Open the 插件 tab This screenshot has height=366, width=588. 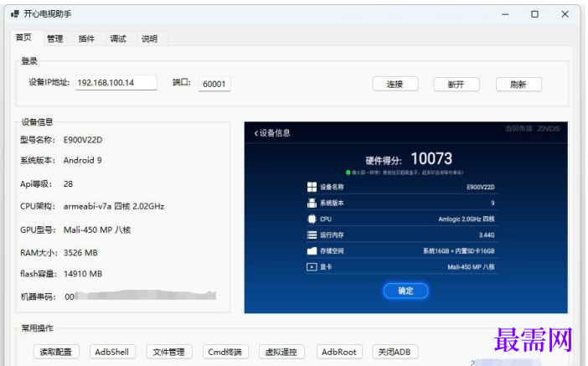86,39
